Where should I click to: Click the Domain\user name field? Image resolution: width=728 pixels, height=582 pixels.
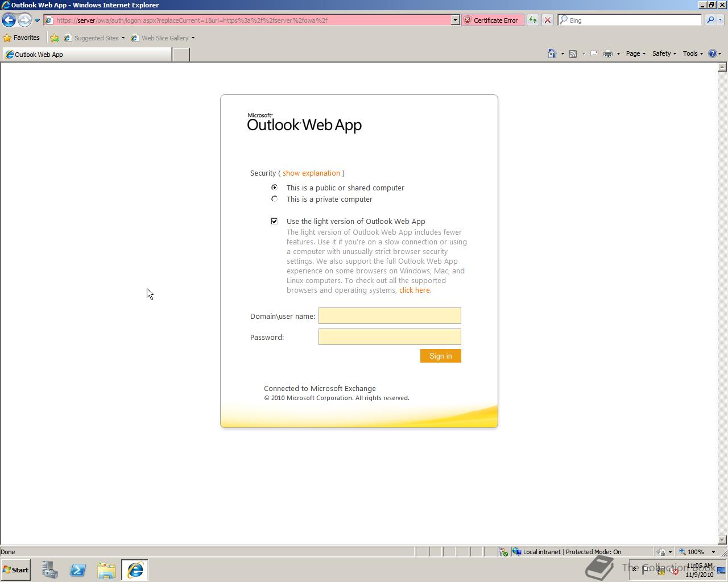[390, 316]
